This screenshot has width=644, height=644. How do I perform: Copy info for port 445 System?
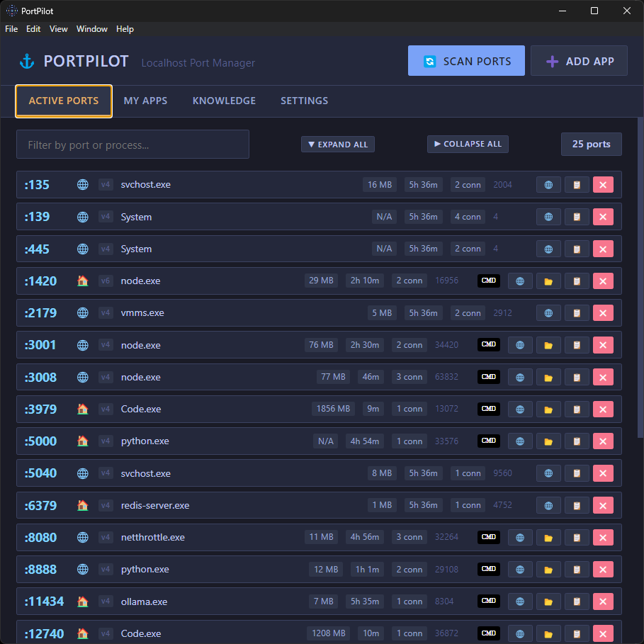tap(577, 249)
